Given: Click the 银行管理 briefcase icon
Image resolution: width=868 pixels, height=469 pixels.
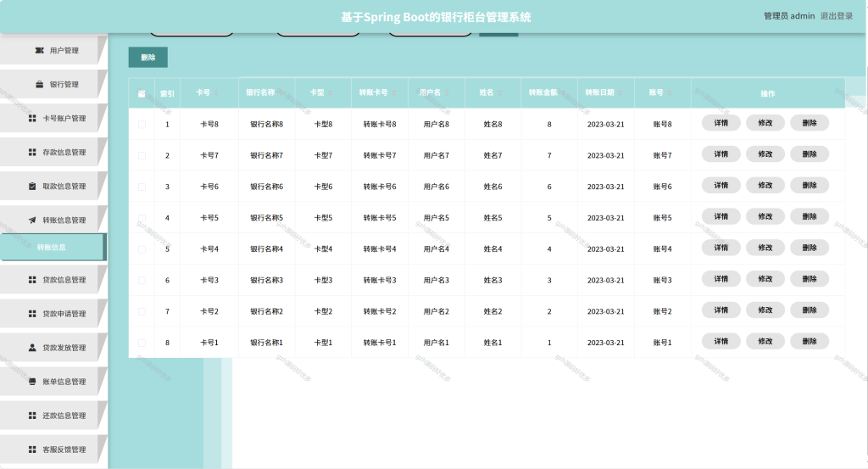Looking at the screenshot, I should click(39, 84).
